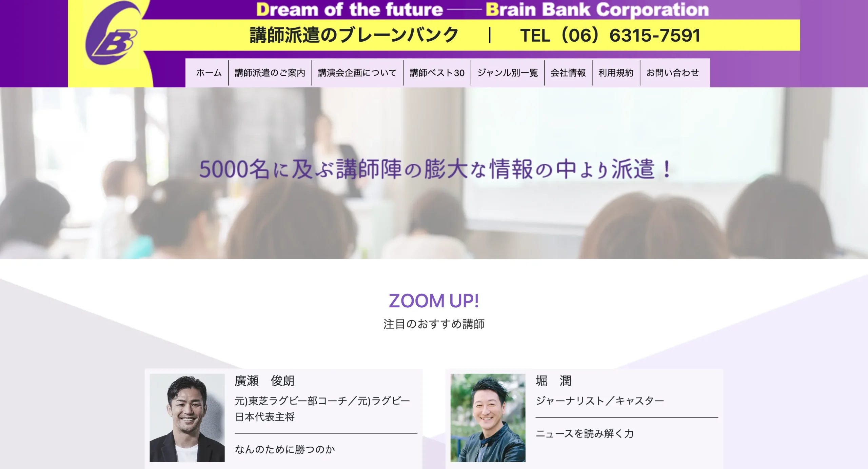Open 会社情報 page
This screenshot has width=868, height=469.
tap(568, 73)
